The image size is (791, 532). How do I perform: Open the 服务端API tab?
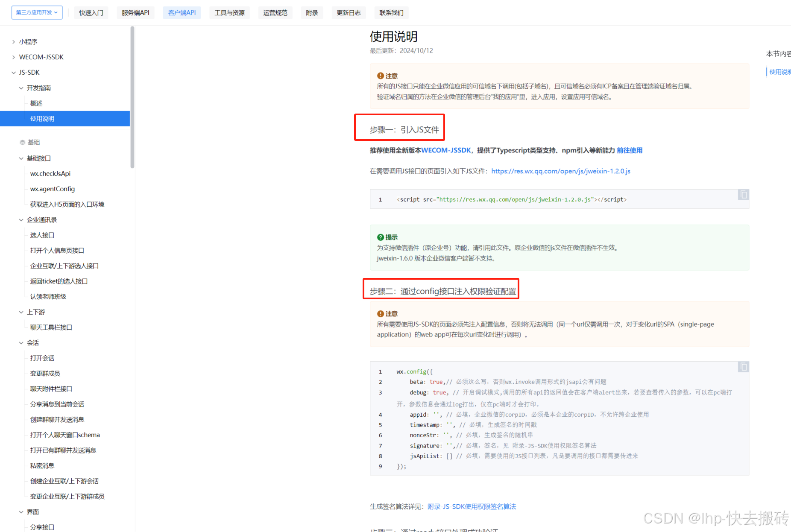[x=135, y=13]
